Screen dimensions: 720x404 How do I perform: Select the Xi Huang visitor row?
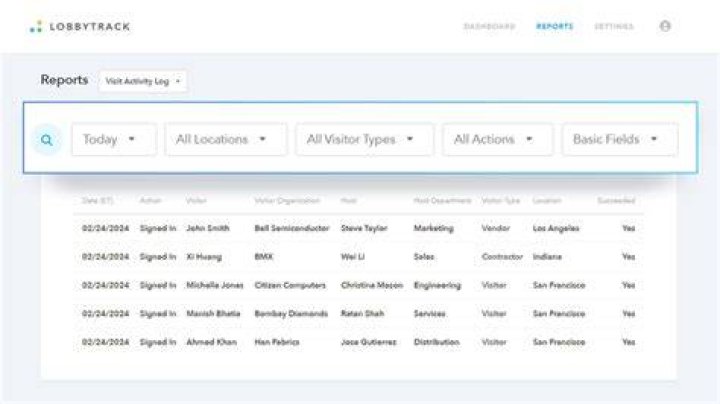358,257
